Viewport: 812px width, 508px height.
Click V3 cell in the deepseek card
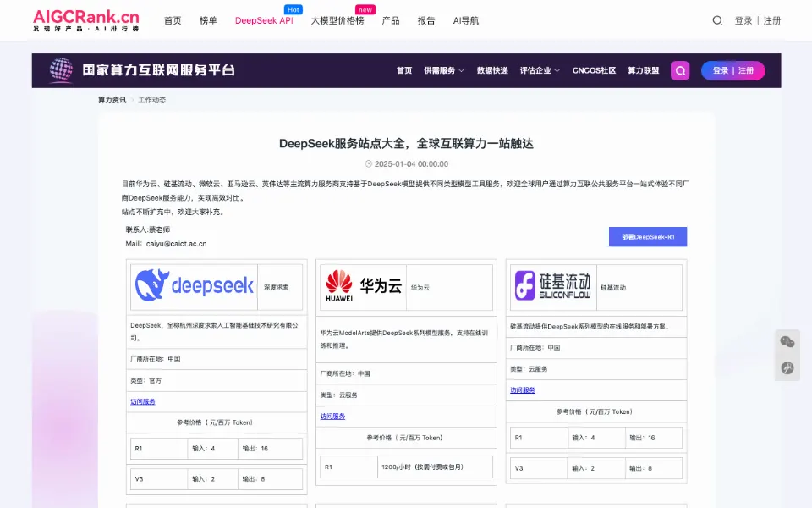pos(159,479)
